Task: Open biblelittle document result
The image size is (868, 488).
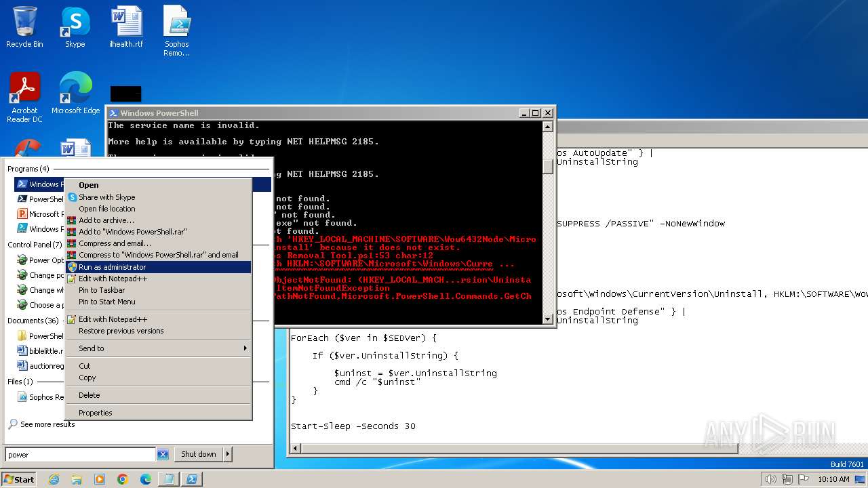Action: coord(40,351)
